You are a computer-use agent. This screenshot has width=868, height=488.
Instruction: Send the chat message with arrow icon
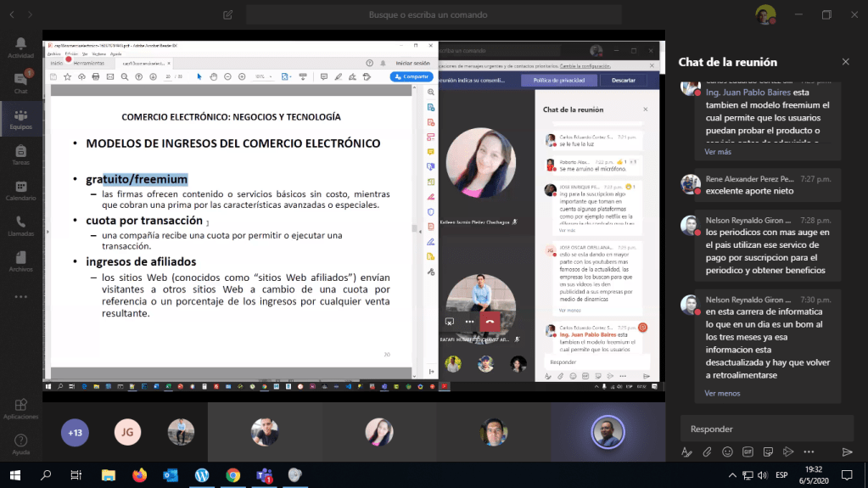click(x=846, y=452)
